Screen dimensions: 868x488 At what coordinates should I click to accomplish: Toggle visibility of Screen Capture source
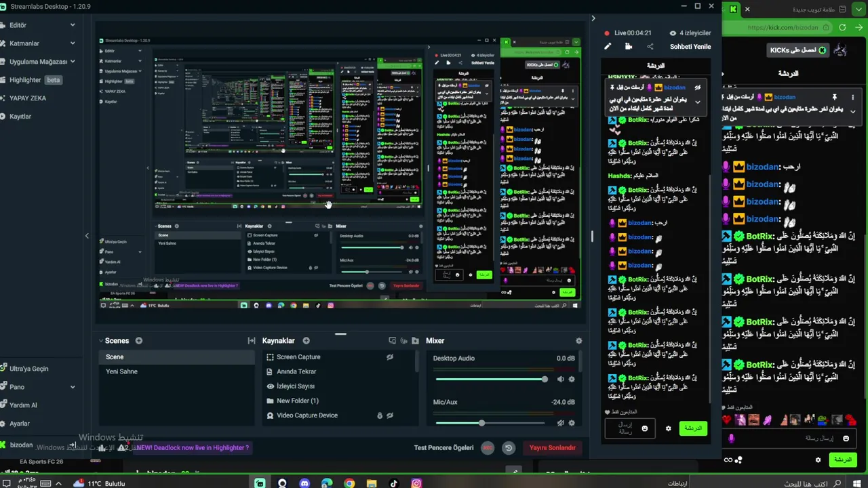tap(390, 357)
